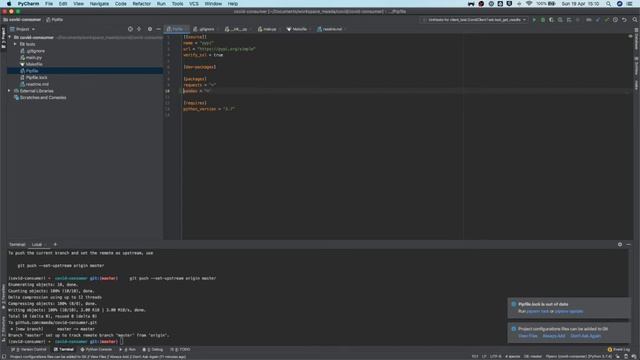Select the Pipfile editor tab
Image resolution: width=640 pixels, height=360 pixels.
tap(176, 29)
